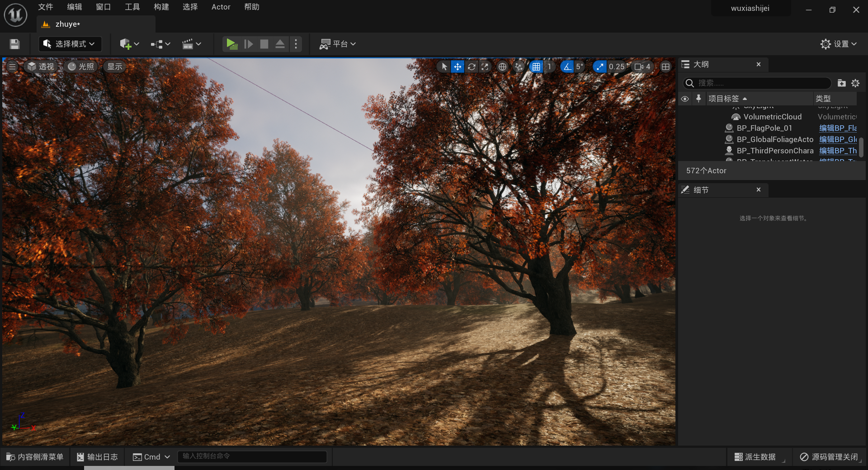Click the viewport layout maximize/restore icon

tap(665, 66)
